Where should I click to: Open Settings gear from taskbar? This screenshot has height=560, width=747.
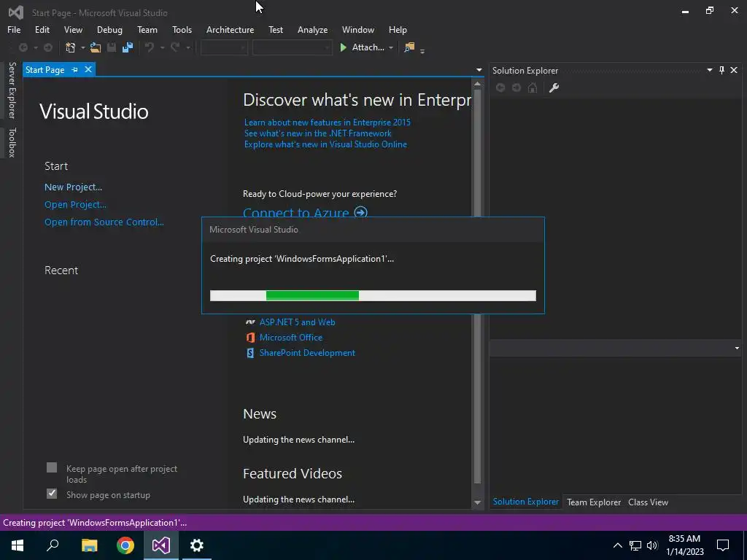coord(197,545)
